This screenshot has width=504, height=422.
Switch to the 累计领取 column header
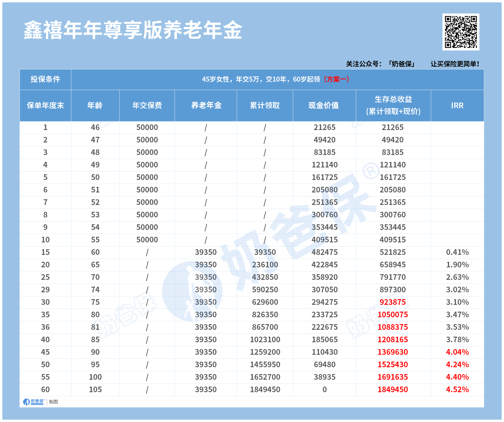265,105
